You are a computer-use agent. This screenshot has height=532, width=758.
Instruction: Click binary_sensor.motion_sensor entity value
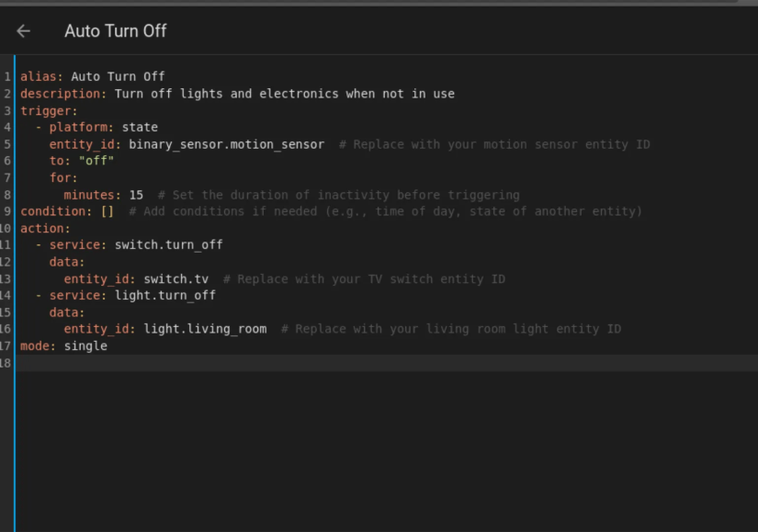226,144
